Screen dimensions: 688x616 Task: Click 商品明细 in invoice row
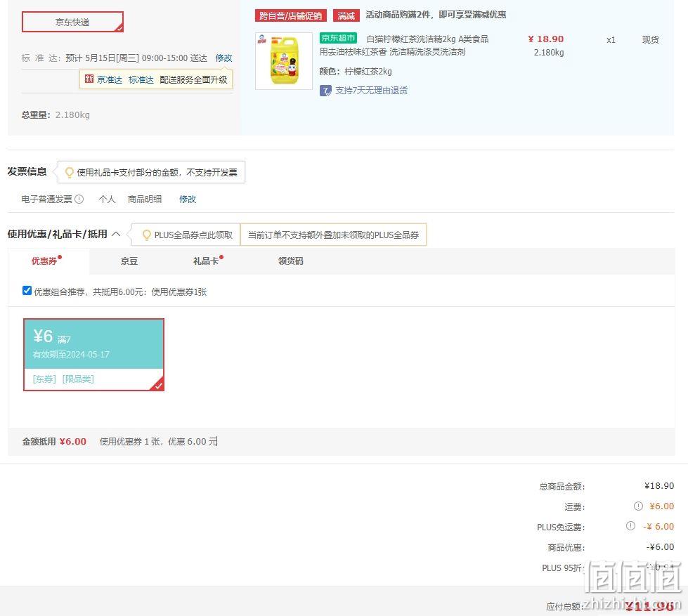145,199
